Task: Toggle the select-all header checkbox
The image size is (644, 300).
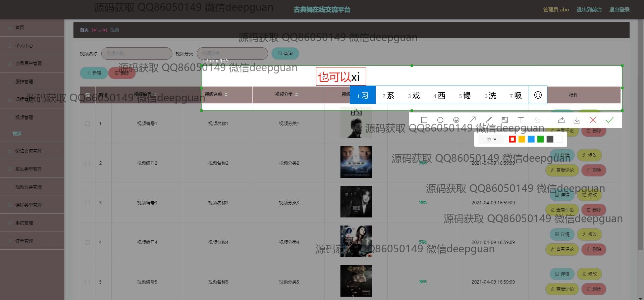Action: pyautogui.click(x=88, y=95)
